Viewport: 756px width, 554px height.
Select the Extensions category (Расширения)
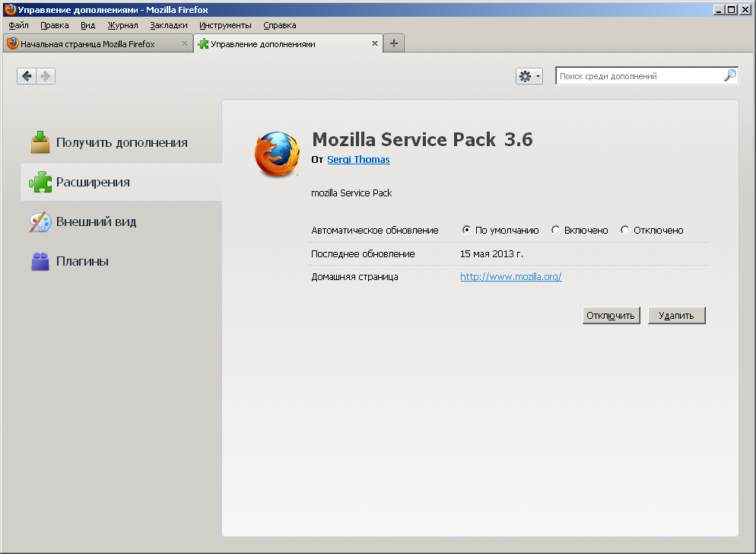120,182
